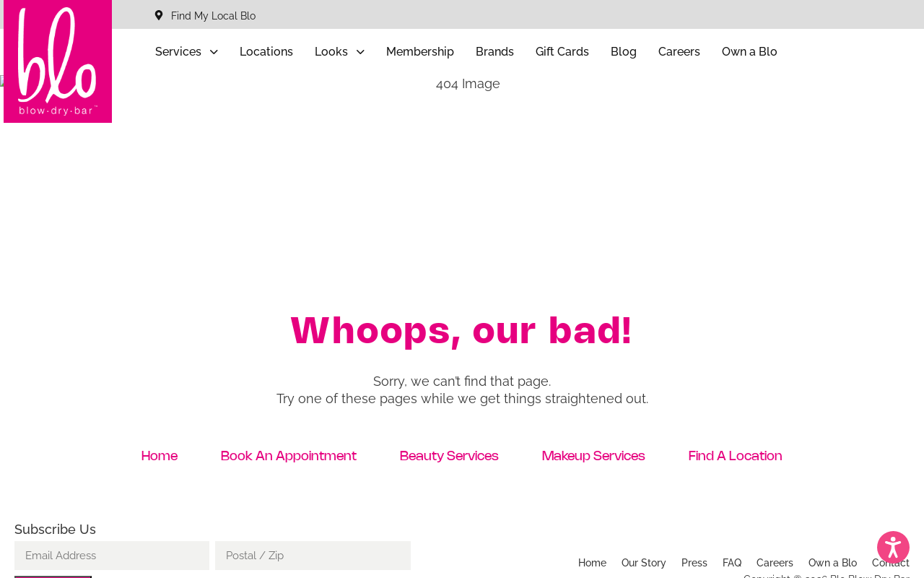Click the Whoops, our bad! heading
924x578 pixels.
tap(462, 331)
